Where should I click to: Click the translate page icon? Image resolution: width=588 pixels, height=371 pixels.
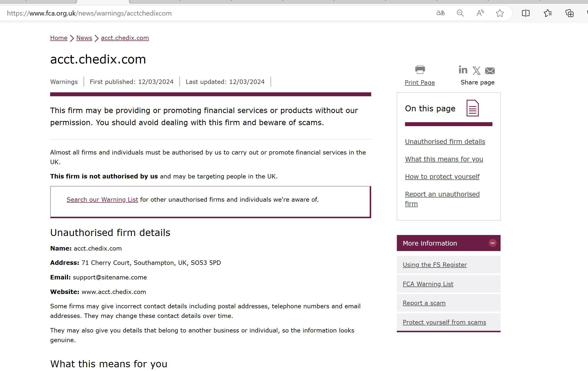click(441, 13)
